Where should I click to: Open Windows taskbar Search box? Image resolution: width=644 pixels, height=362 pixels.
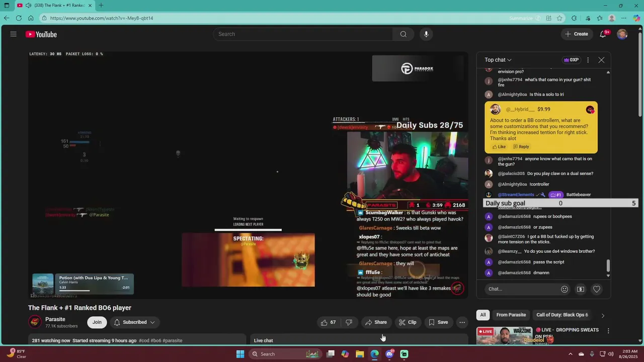tap(285, 354)
